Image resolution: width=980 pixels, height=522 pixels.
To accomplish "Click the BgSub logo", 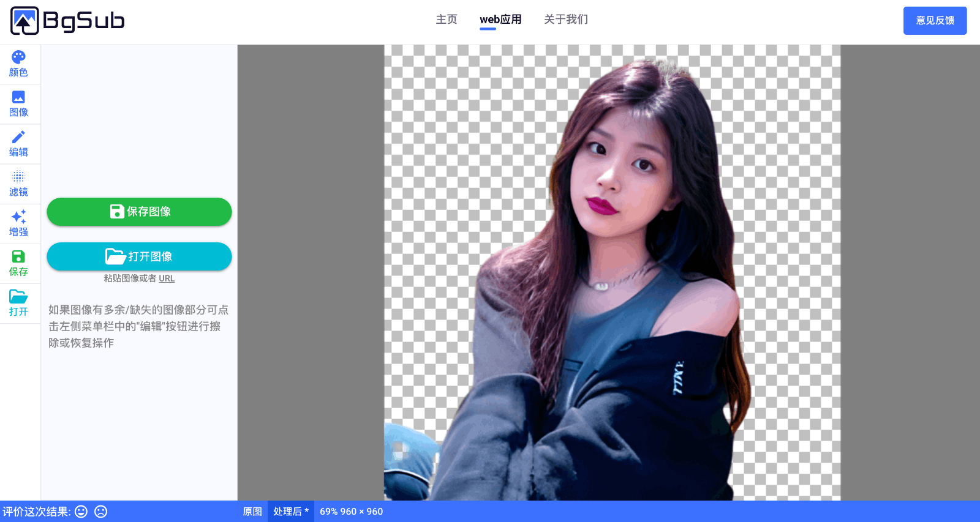I will tap(67, 21).
